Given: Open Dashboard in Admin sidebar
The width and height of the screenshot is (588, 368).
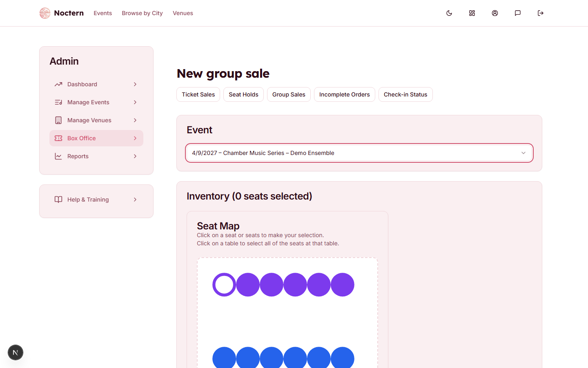Looking at the screenshot, I should point(96,84).
